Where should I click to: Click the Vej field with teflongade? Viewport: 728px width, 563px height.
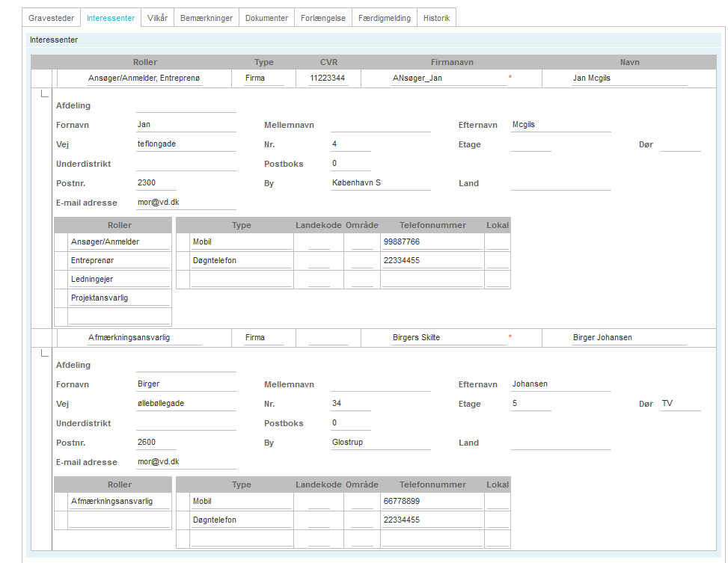(x=186, y=144)
